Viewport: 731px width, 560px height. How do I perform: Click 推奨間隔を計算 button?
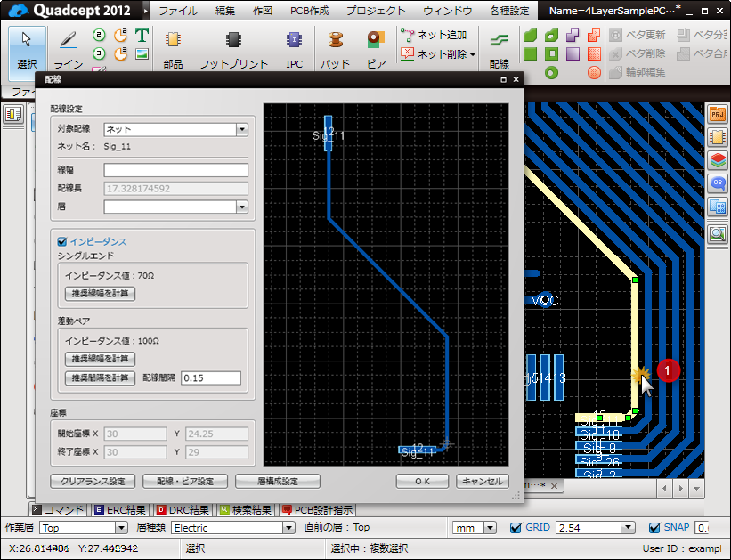click(101, 377)
